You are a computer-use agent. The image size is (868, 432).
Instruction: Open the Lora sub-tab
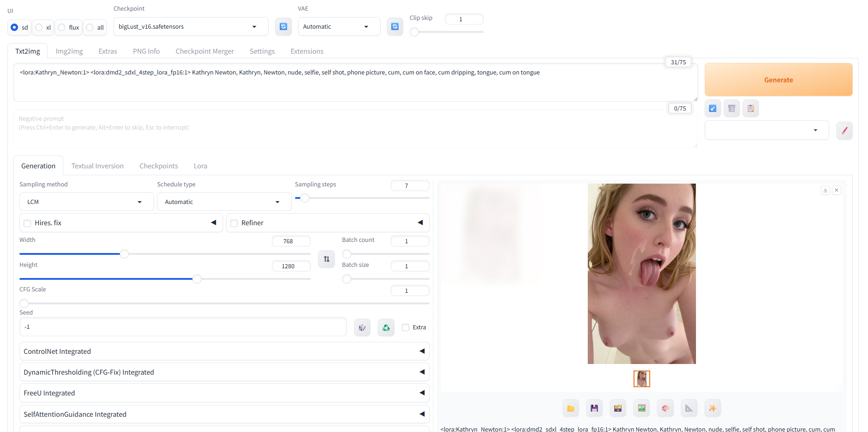click(x=200, y=166)
